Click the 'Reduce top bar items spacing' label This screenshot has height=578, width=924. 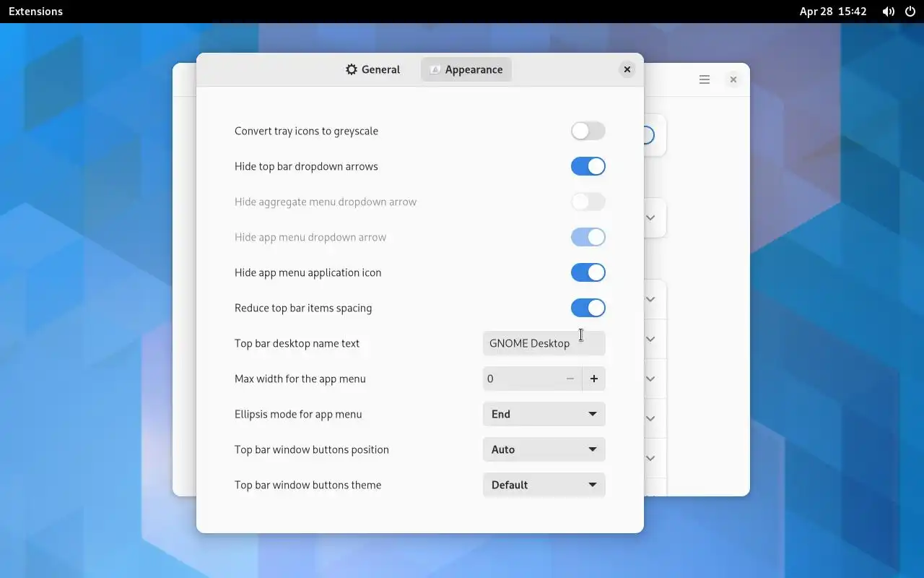pos(303,308)
